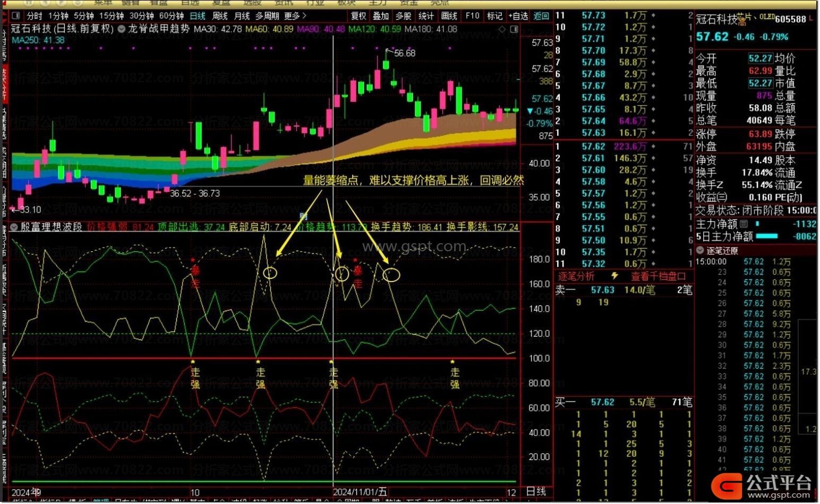The height and width of the screenshot is (504, 820).
Task: Click the 换手影线 157.24 indicator label
Action: click(482, 227)
